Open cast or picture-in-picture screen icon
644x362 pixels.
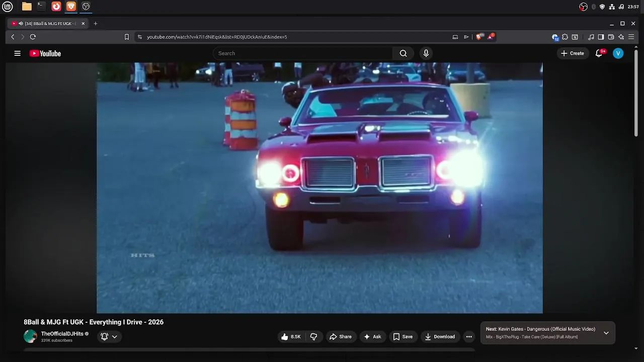pos(455,37)
